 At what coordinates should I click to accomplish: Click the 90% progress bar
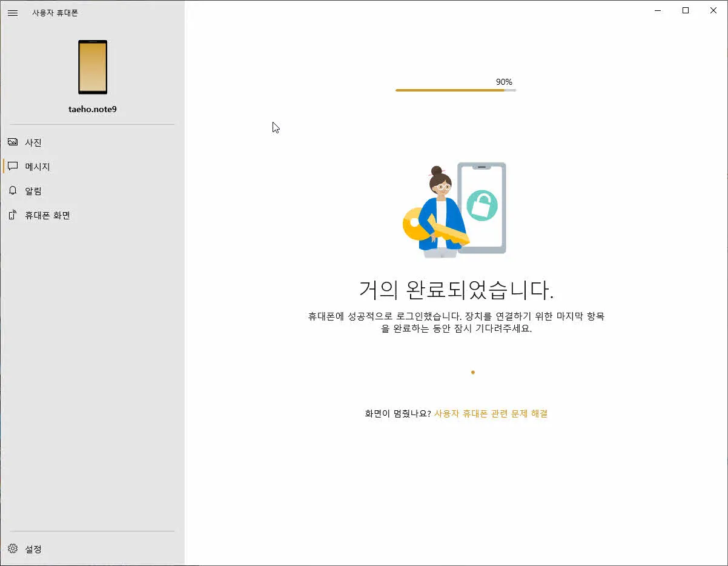[455, 89]
